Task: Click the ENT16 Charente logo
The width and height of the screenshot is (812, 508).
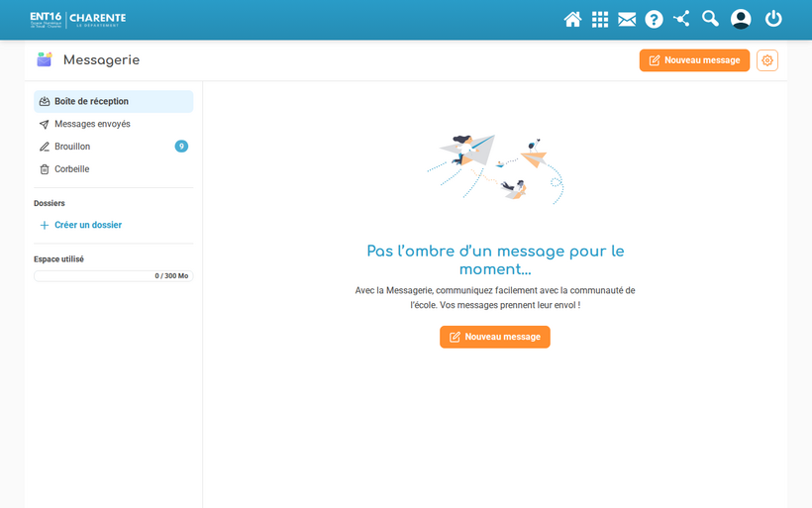Action: tap(77, 20)
